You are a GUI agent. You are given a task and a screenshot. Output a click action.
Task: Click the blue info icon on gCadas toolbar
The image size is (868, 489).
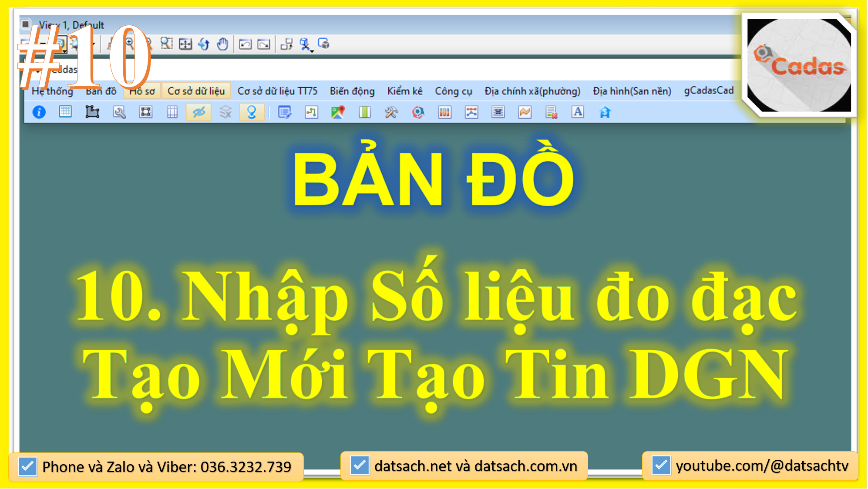38,112
